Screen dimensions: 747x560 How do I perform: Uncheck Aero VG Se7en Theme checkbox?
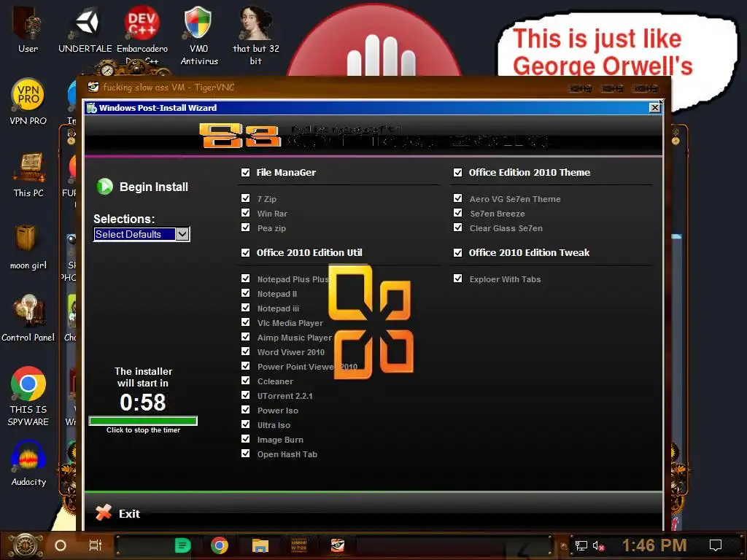(458, 198)
